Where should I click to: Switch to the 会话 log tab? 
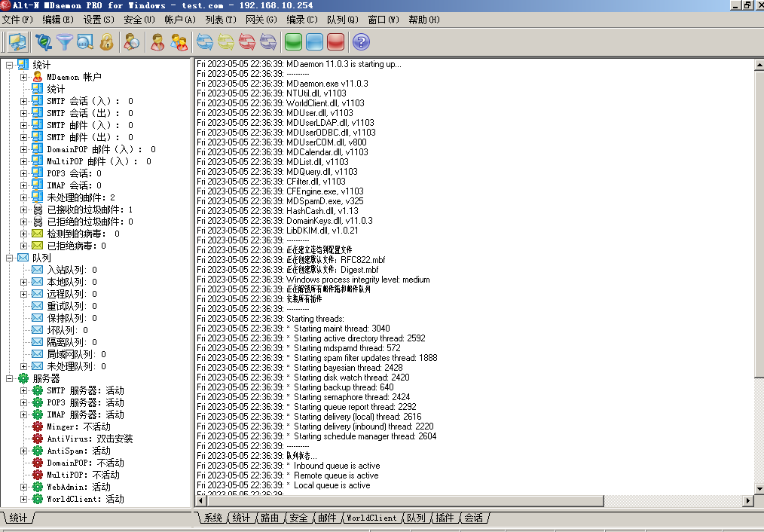473,518
